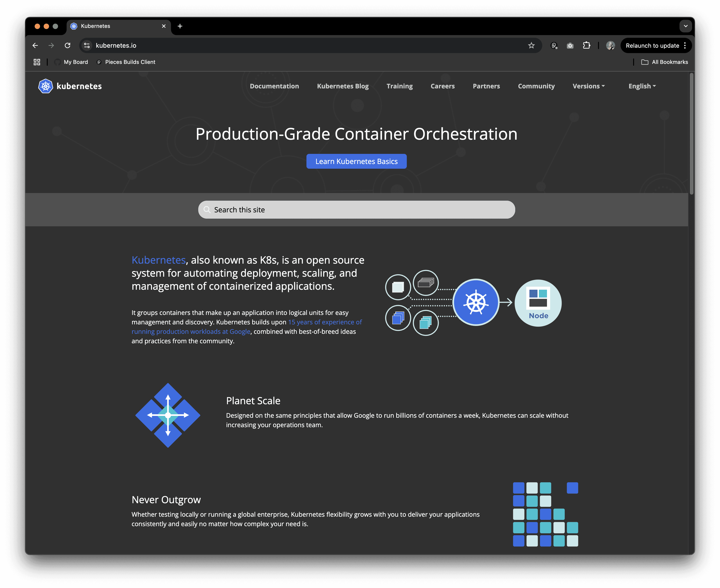The width and height of the screenshot is (720, 588).
Task: Click the Never Outgrow heading
Action: click(166, 500)
